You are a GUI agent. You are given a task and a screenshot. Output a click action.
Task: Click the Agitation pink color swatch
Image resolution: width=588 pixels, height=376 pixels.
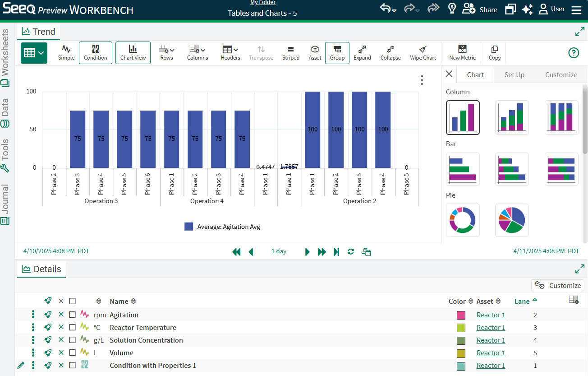tap(461, 315)
